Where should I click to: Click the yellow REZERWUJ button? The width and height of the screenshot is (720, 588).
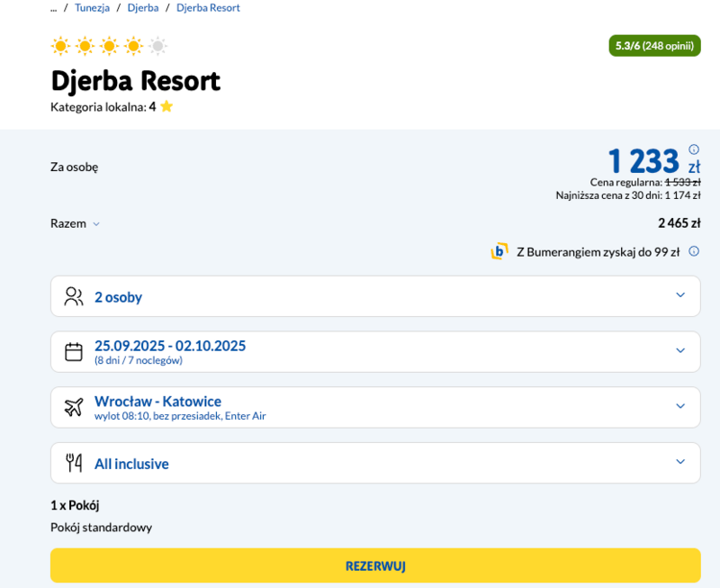coord(375,565)
